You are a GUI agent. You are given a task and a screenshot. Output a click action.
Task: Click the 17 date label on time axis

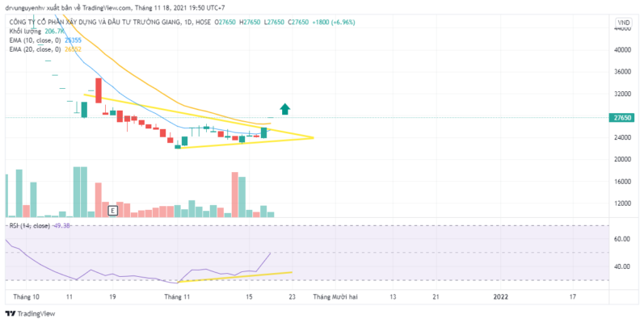coord(573,296)
